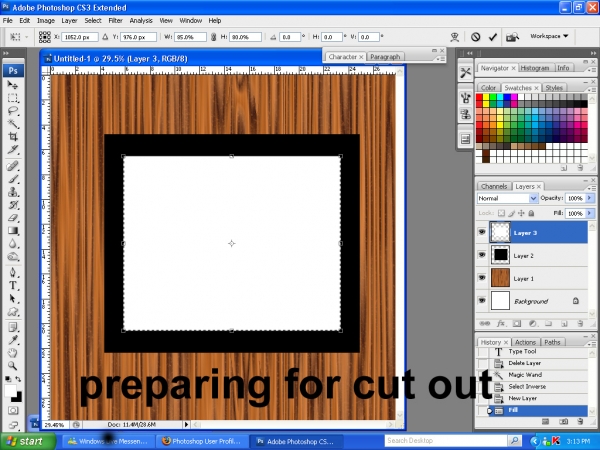Click the Foreground color swatch
The image size is (600, 450).
click(x=10, y=391)
